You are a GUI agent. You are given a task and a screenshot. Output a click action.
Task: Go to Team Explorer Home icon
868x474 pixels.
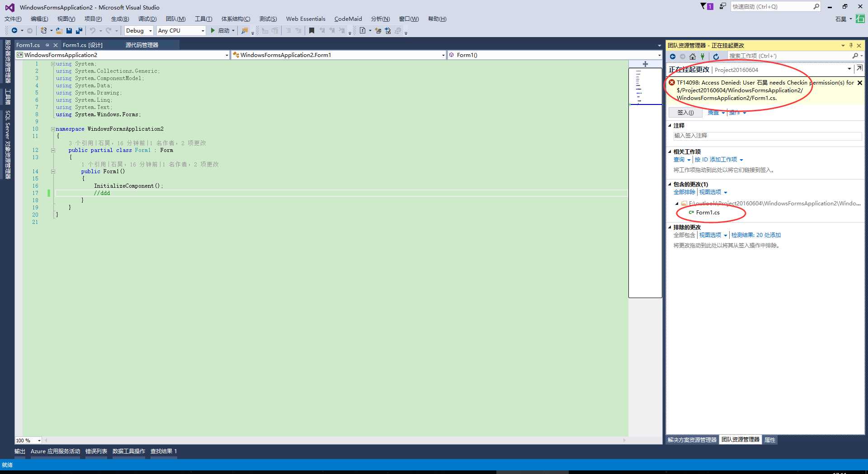[693, 56]
